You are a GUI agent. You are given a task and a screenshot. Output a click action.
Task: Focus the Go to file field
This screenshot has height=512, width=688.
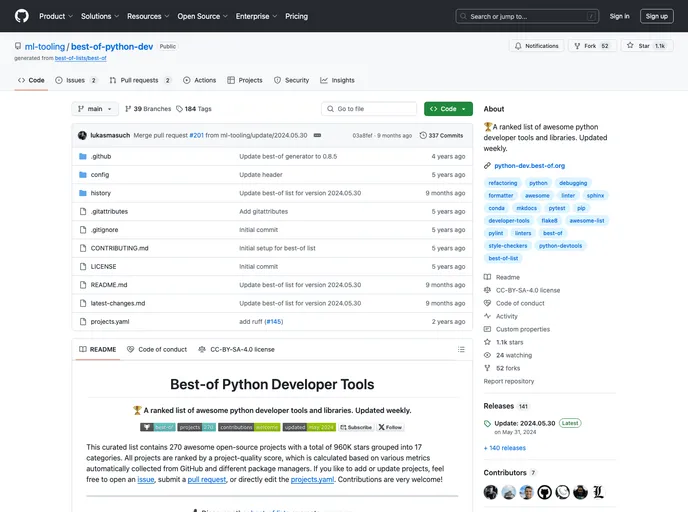[369, 109]
